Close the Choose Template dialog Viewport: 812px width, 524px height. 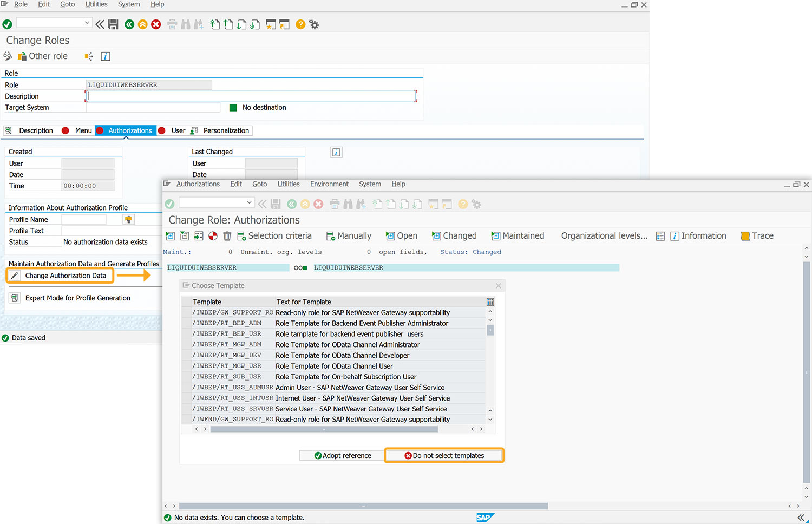coord(499,286)
